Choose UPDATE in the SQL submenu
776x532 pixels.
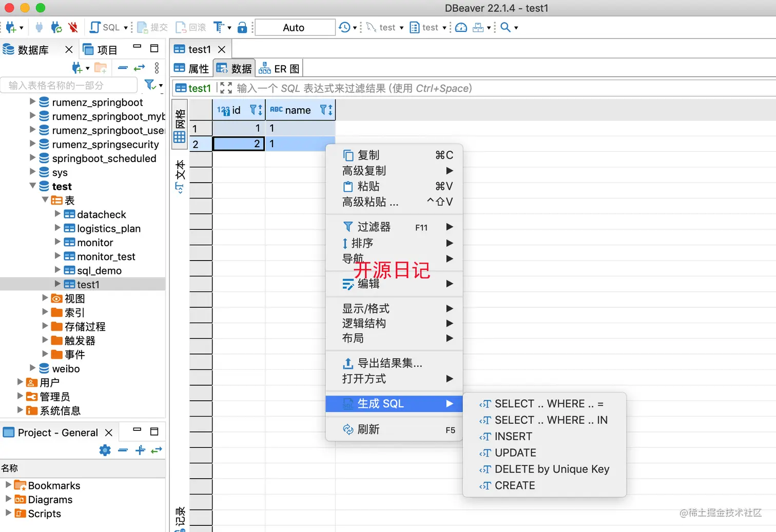544,453
